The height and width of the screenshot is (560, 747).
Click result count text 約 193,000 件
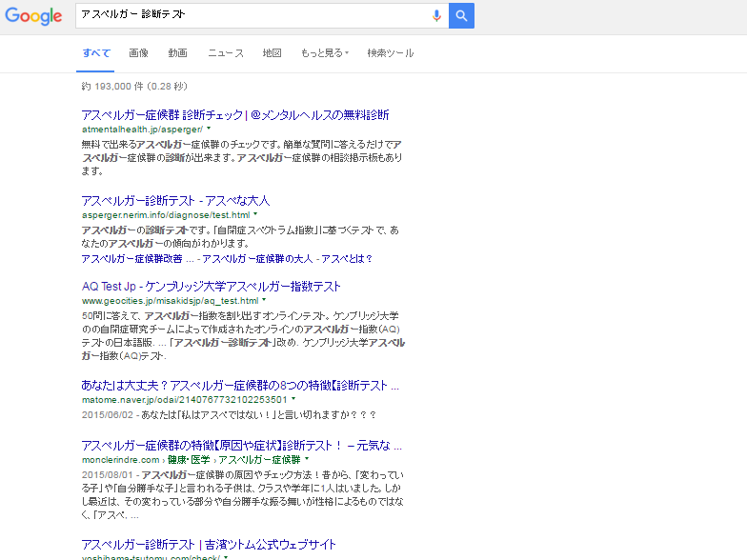134,86
